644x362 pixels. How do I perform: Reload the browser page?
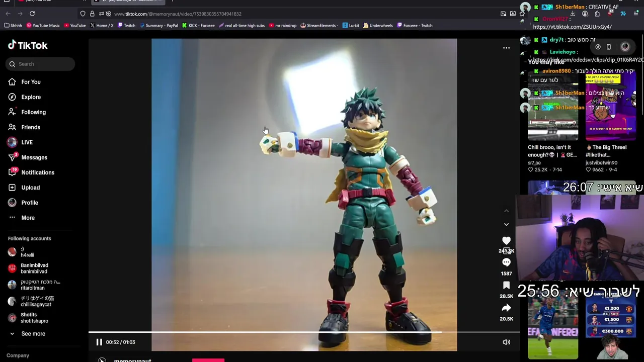pos(32,14)
